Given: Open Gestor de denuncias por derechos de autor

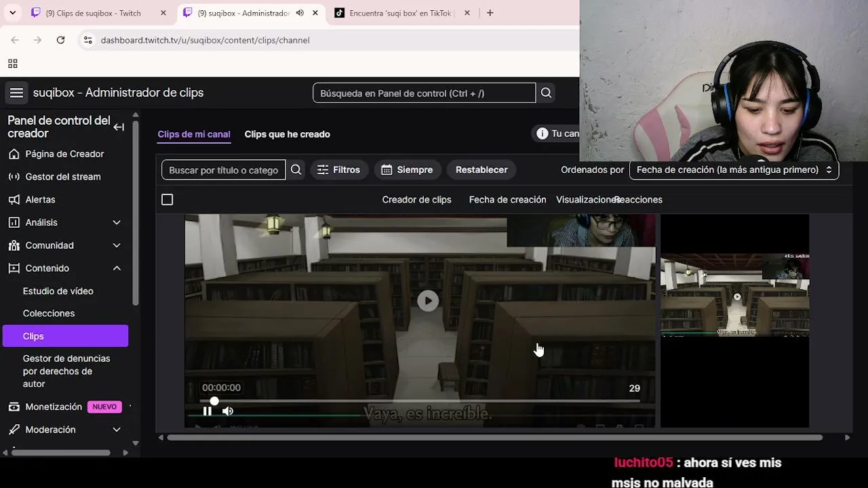Looking at the screenshot, I should [66, 371].
